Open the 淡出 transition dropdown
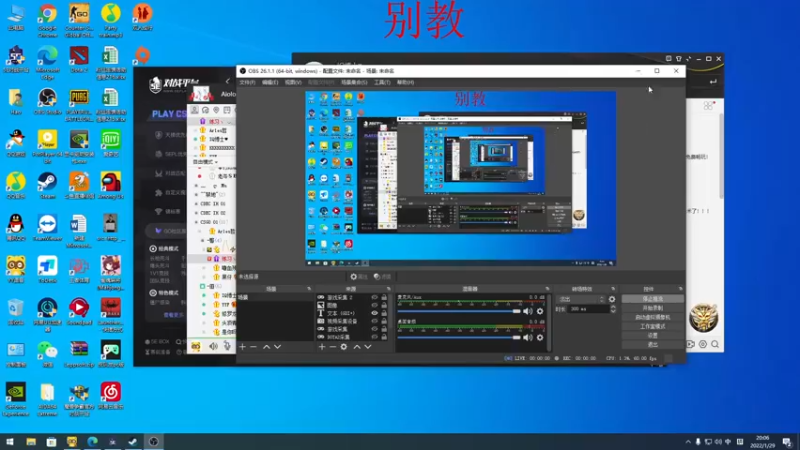800x450 pixels. click(581, 299)
